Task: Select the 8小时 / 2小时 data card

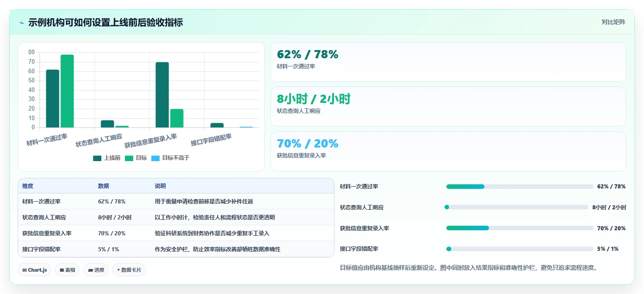Action: pos(448,106)
